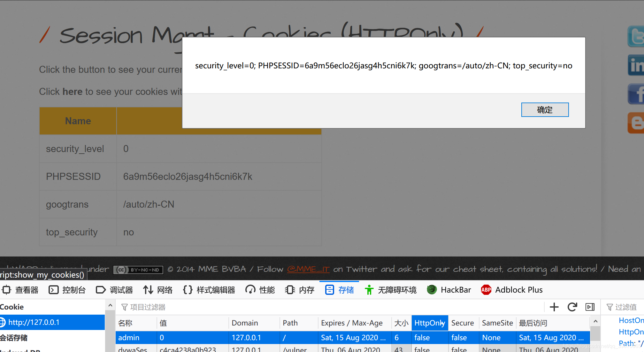Click the performance gauge icon
Screen dimensions: 644x352
250,290
